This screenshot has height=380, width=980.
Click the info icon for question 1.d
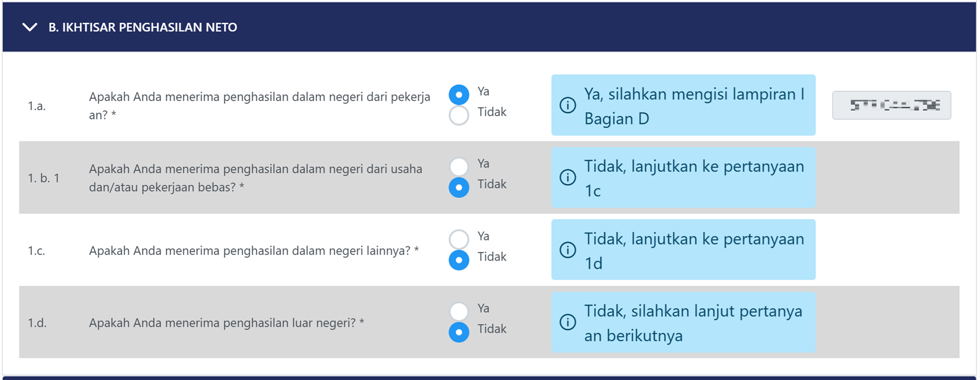567,322
